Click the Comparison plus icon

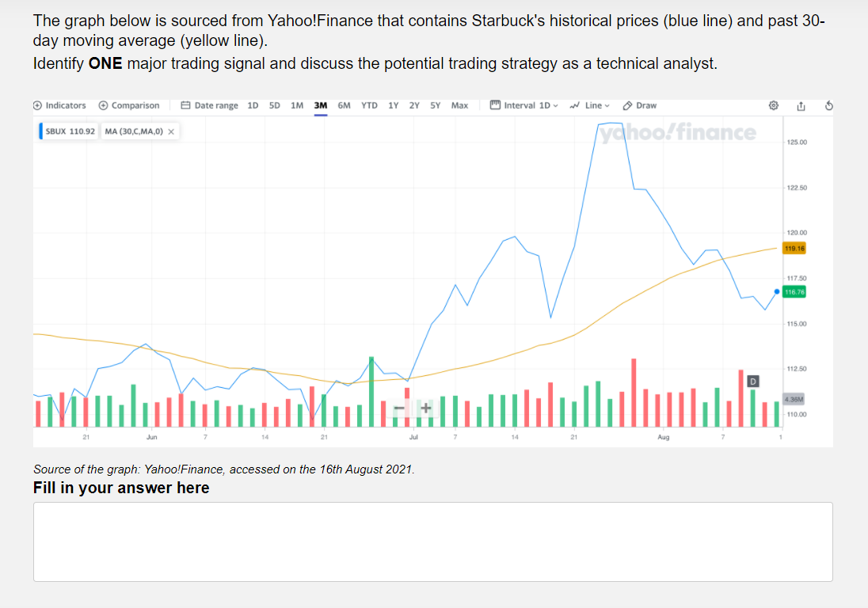[103, 105]
